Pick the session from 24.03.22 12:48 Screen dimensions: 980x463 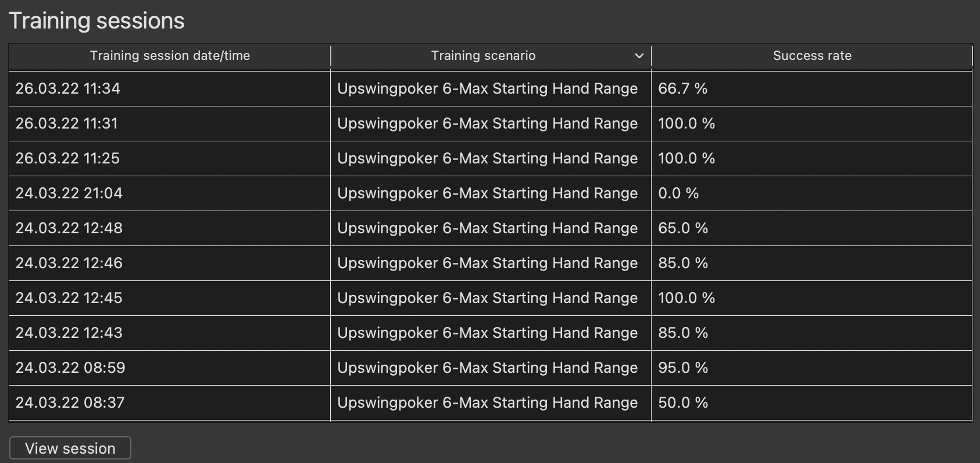click(x=491, y=228)
